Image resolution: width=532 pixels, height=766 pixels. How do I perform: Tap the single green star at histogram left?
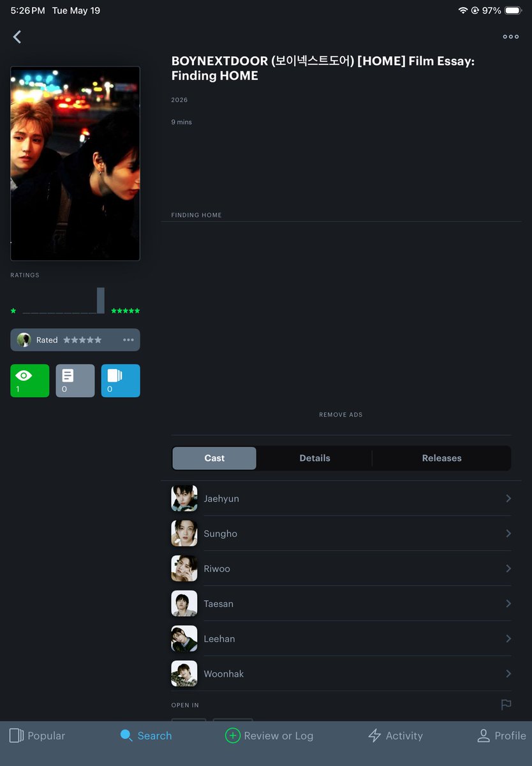click(x=13, y=311)
